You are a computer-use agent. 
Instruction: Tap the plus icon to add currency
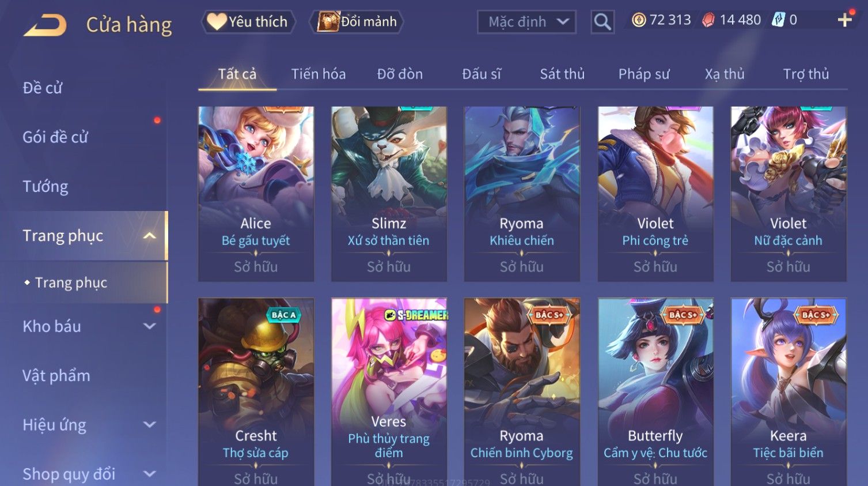(x=844, y=20)
